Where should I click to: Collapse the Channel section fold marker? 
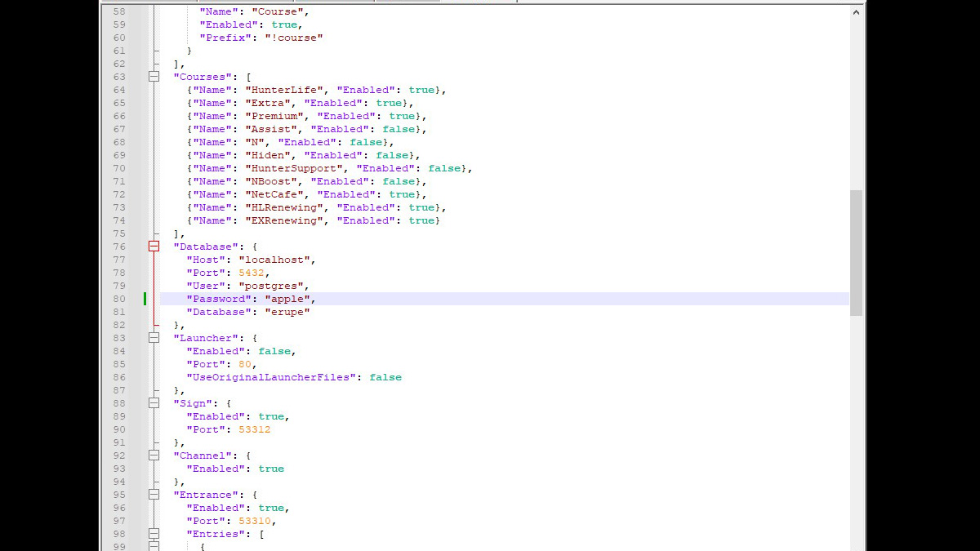point(154,455)
